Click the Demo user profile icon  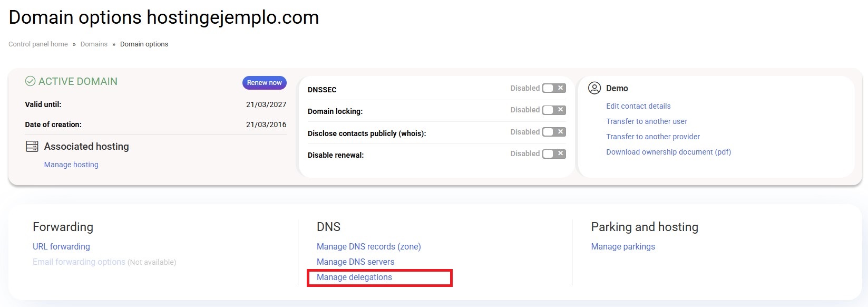pos(594,88)
